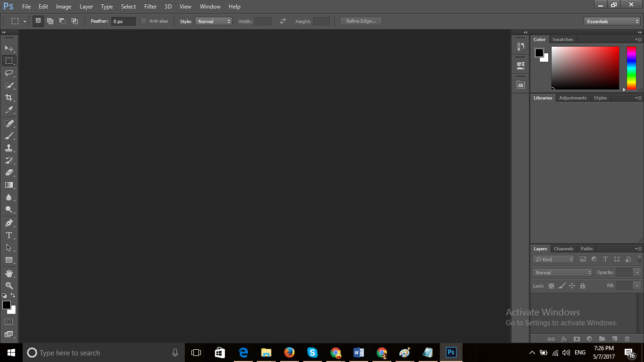Choose Intersect with selection mode

tap(74, 21)
